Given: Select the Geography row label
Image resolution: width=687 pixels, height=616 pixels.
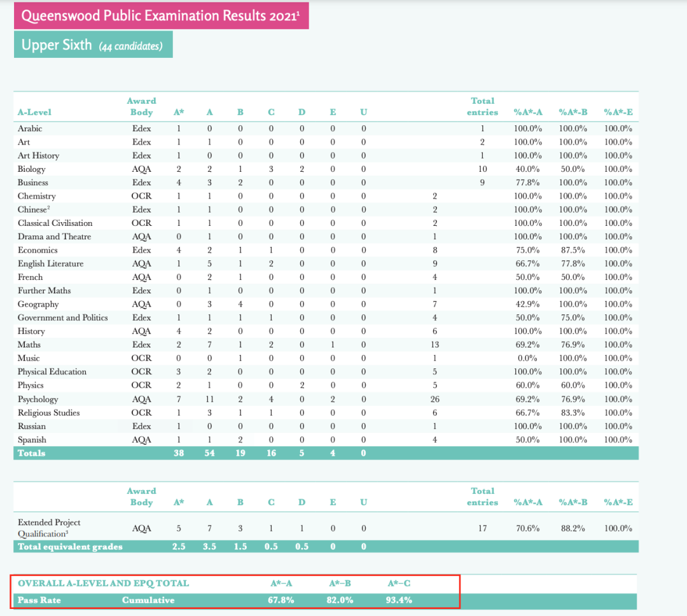Looking at the screenshot, I should (38, 304).
